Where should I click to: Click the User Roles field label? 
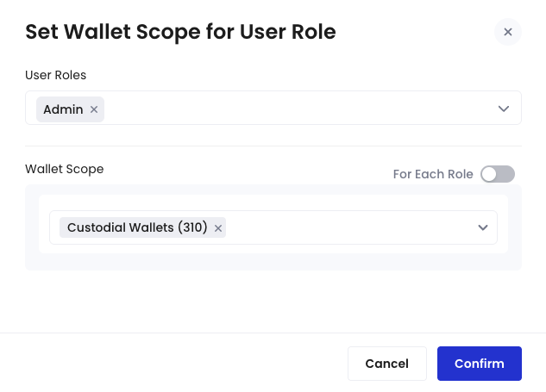(x=55, y=75)
